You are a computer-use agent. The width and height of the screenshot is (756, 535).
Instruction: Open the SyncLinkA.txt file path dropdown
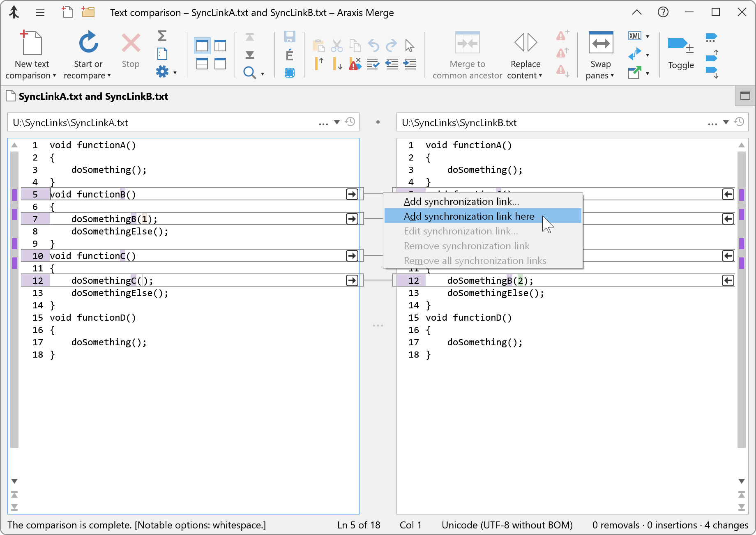pos(337,122)
